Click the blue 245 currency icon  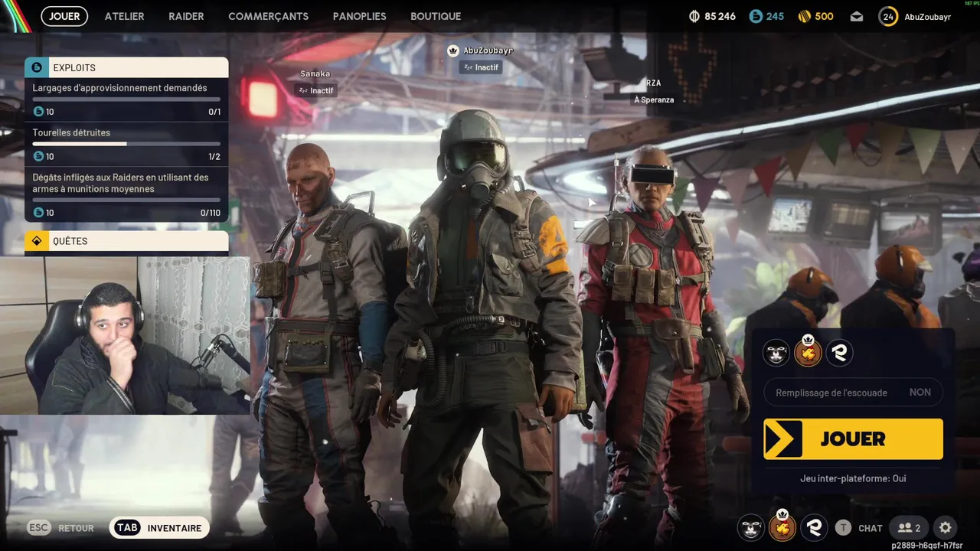[756, 16]
